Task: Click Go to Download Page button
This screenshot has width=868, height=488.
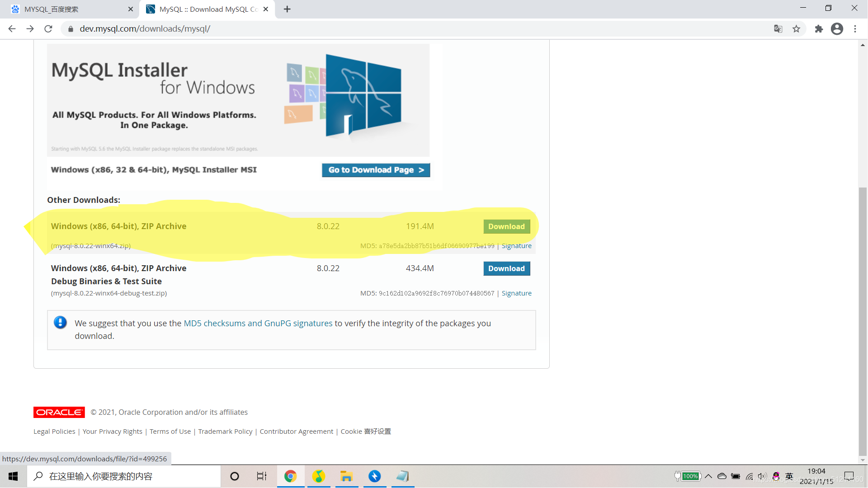Action: (x=376, y=170)
